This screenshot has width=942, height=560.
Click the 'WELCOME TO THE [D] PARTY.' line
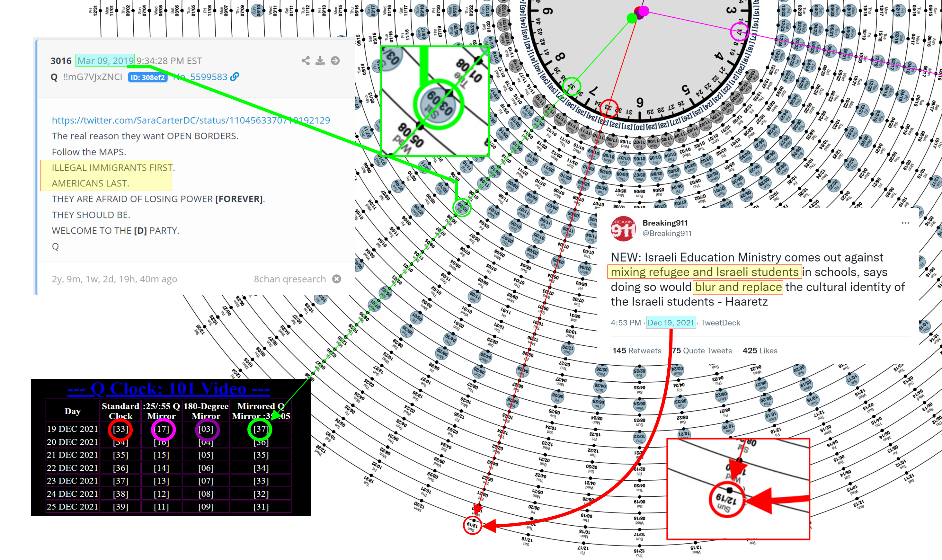115,231
